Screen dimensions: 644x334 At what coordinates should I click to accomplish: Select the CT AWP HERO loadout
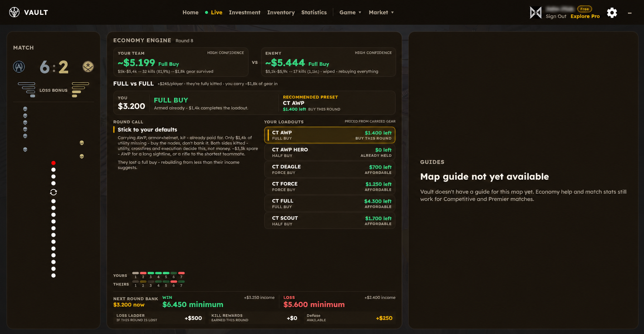coord(330,152)
